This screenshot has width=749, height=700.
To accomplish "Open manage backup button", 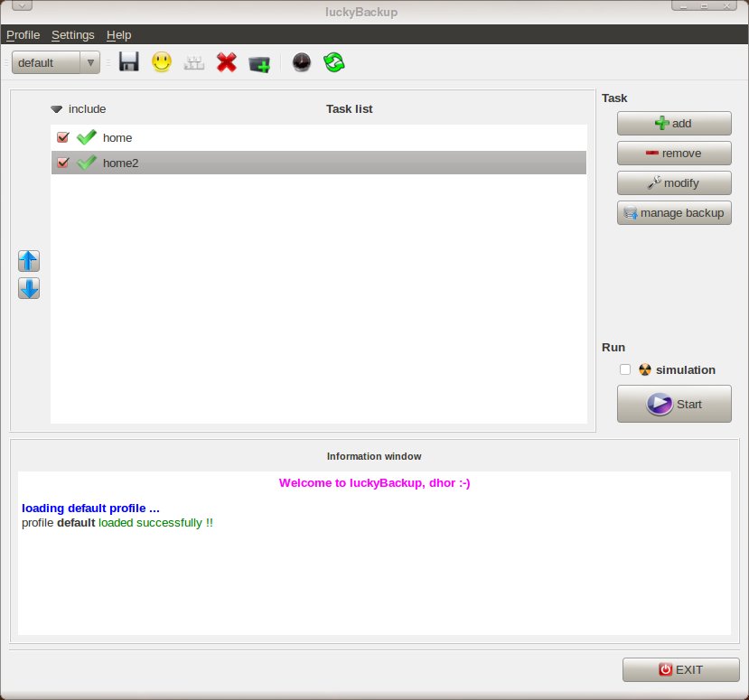I will (674, 212).
